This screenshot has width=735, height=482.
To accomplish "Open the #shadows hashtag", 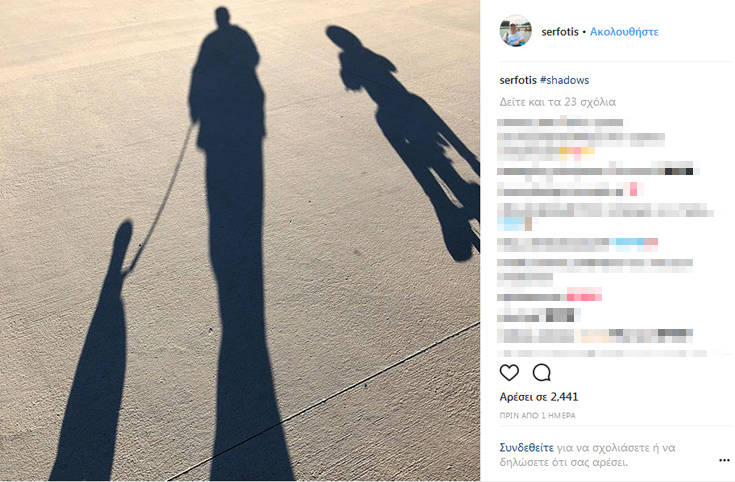I will click(x=564, y=80).
